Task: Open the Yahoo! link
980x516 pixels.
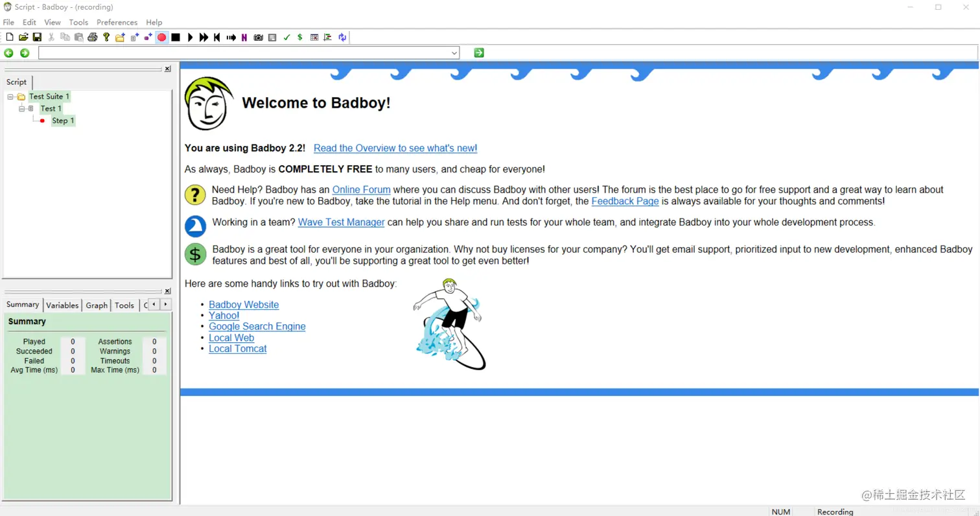Action: click(224, 316)
